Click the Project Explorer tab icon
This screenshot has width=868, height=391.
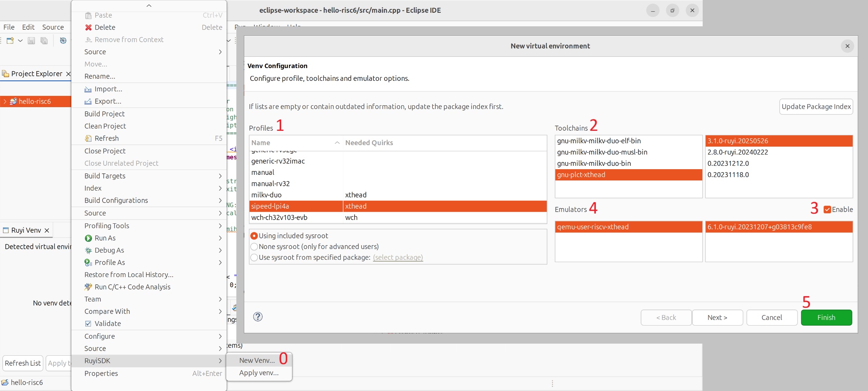[6, 74]
